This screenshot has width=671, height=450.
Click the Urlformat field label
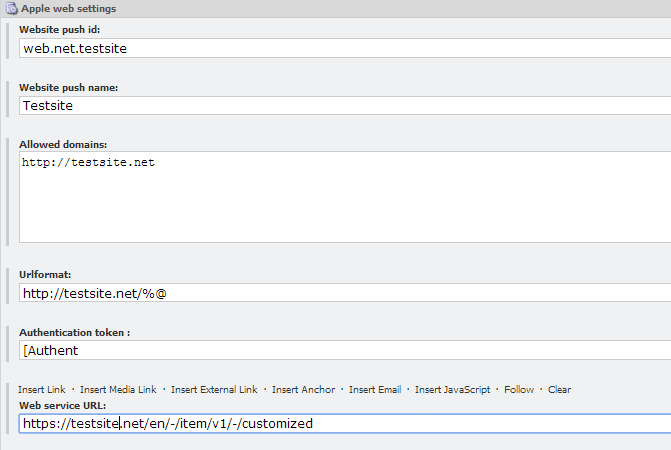44,274
